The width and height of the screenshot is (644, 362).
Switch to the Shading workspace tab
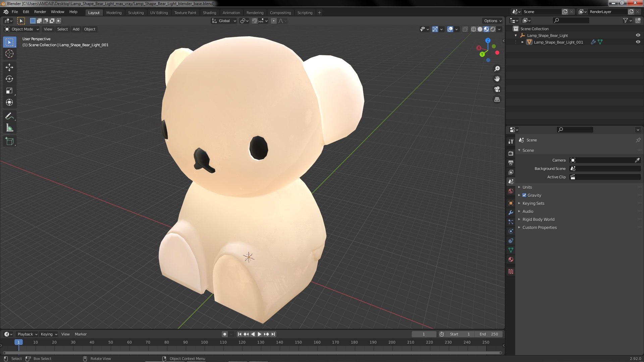(209, 13)
